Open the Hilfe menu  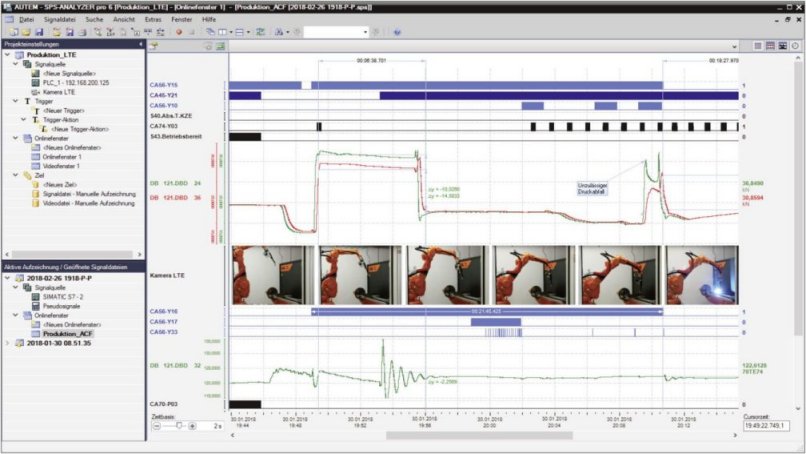tap(209, 20)
